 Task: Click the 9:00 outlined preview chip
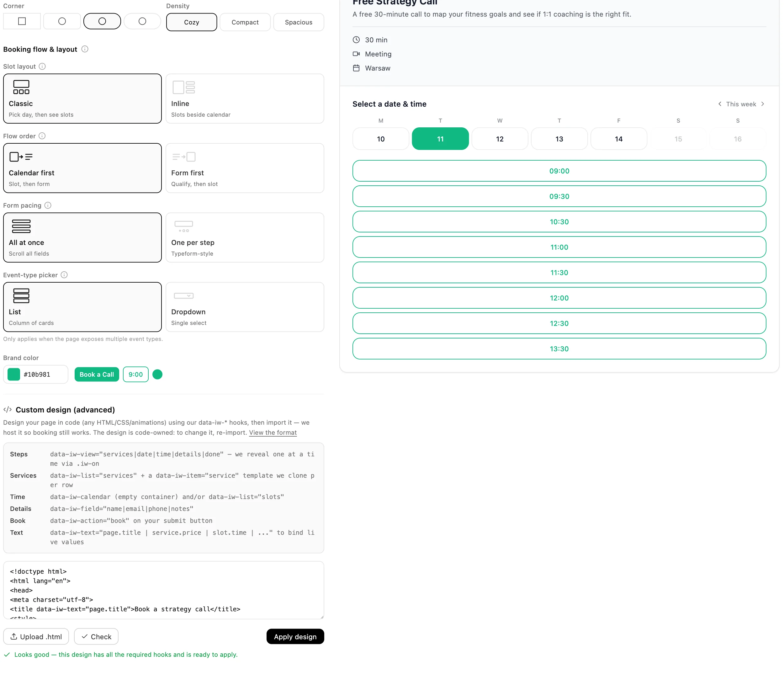135,375
